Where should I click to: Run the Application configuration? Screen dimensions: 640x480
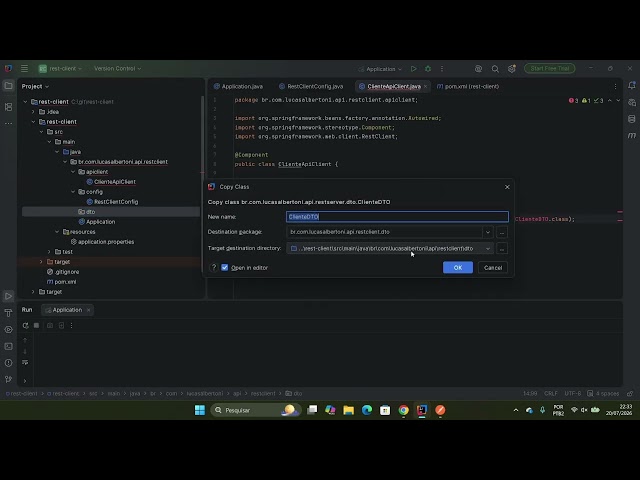click(x=413, y=69)
